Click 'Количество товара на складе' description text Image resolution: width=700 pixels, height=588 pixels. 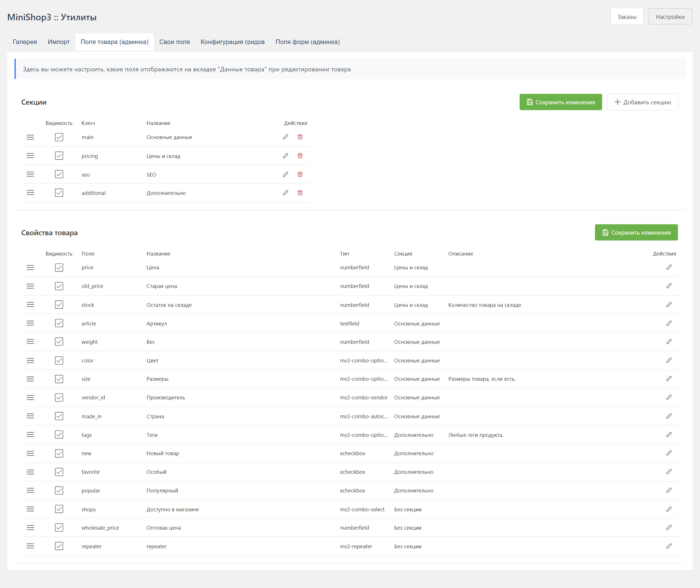485,305
